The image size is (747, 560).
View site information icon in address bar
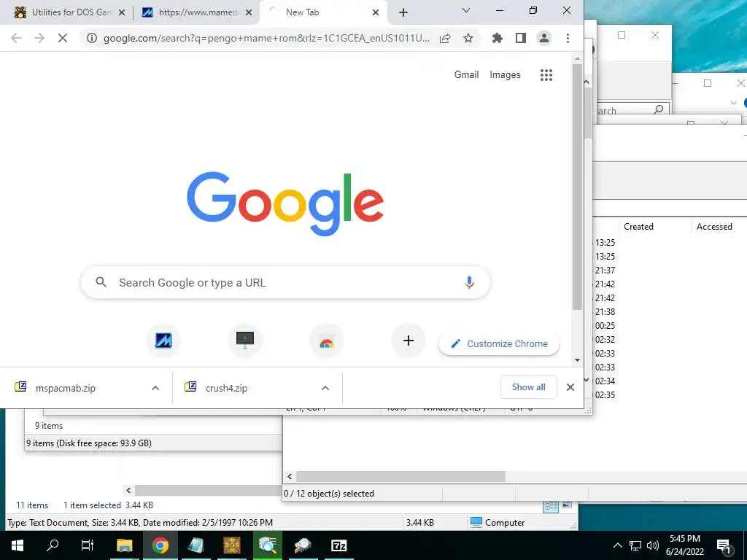click(x=92, y=38)
